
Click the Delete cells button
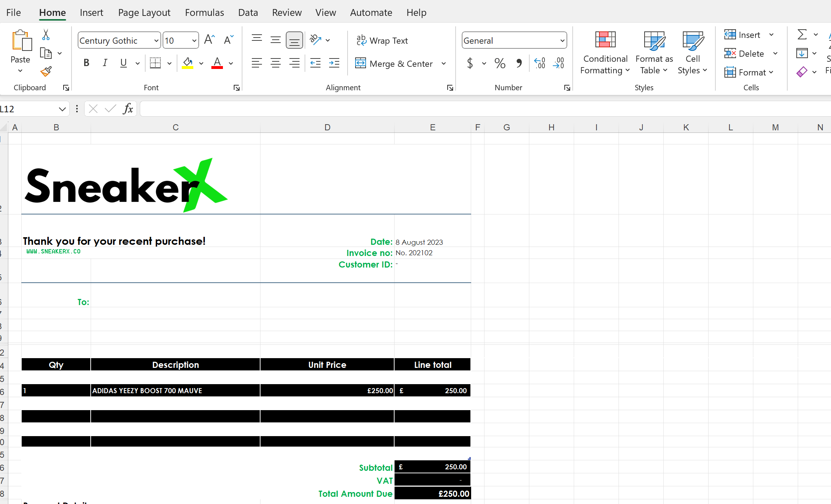[x=744, y=53]
